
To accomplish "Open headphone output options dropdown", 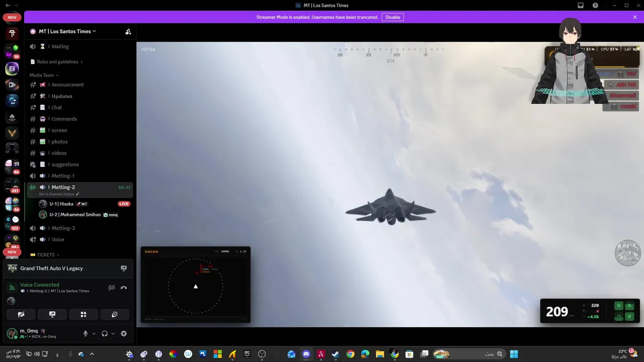I will pos(113,333).
